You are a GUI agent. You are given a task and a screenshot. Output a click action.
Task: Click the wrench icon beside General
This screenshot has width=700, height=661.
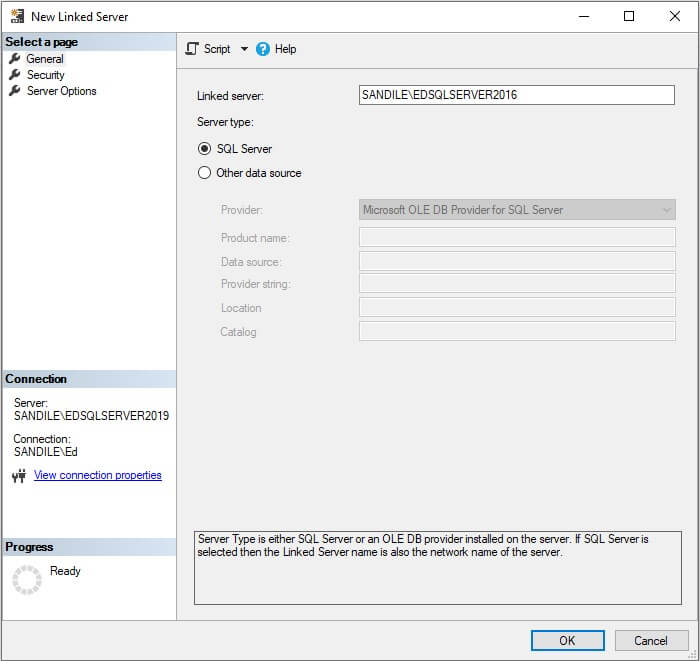pyautogui.click(x=15, y=58)
